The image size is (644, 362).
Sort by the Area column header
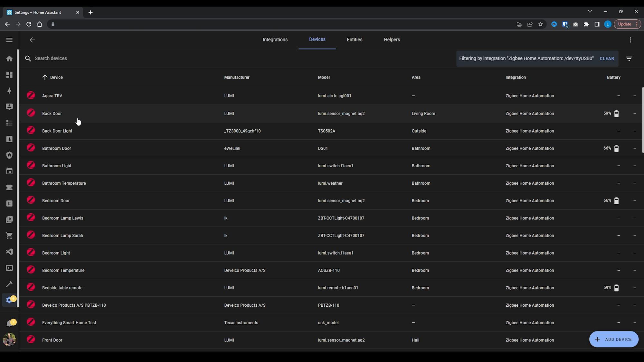[x=416, y=77]
